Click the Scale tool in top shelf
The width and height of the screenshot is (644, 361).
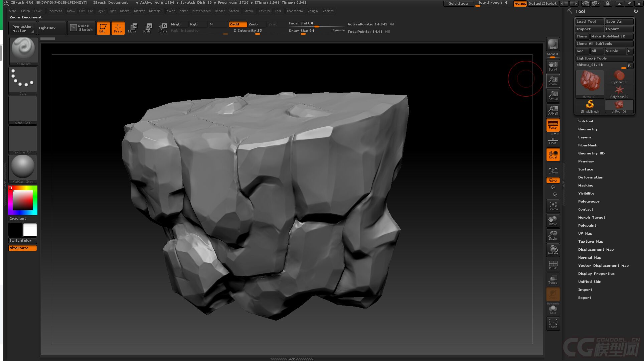147,28
